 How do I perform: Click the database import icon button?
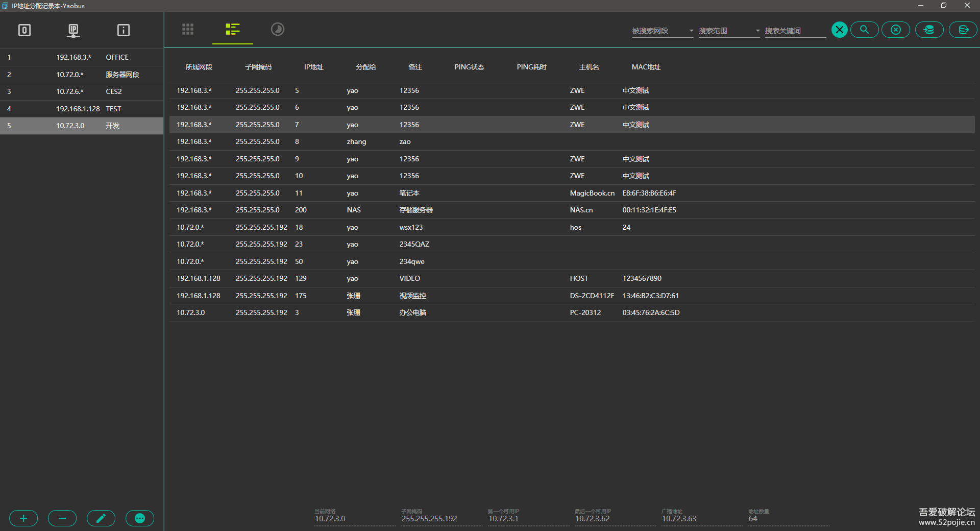point(929,30)
